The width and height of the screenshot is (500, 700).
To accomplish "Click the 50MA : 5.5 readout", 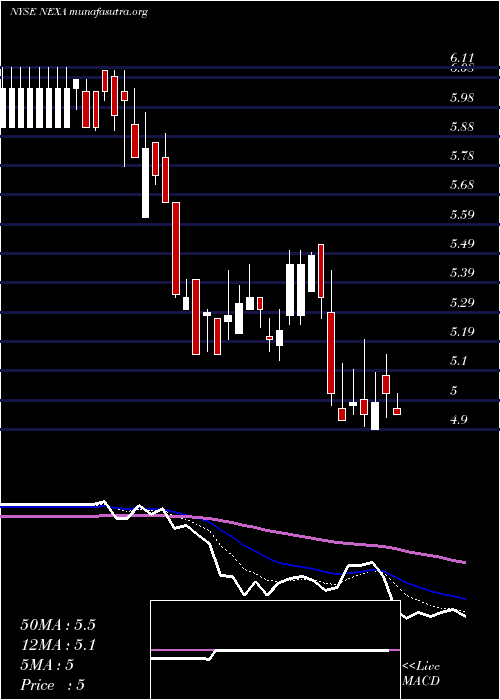I will pyautogui.click(x=58, y=625).
